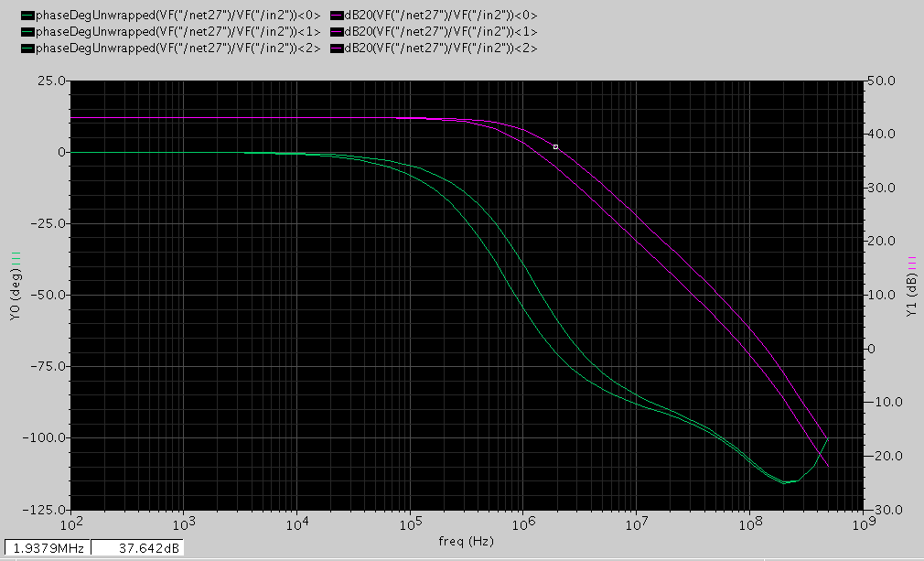Select the phaseDegUnwrapped <0> trace legend label
924x561 pixels.
(178, 16)
